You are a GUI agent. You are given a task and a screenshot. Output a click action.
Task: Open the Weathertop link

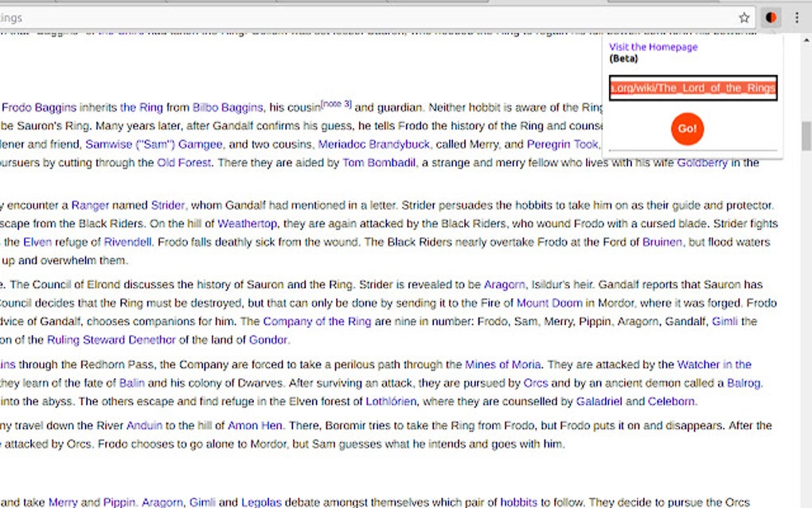[247, 225]
